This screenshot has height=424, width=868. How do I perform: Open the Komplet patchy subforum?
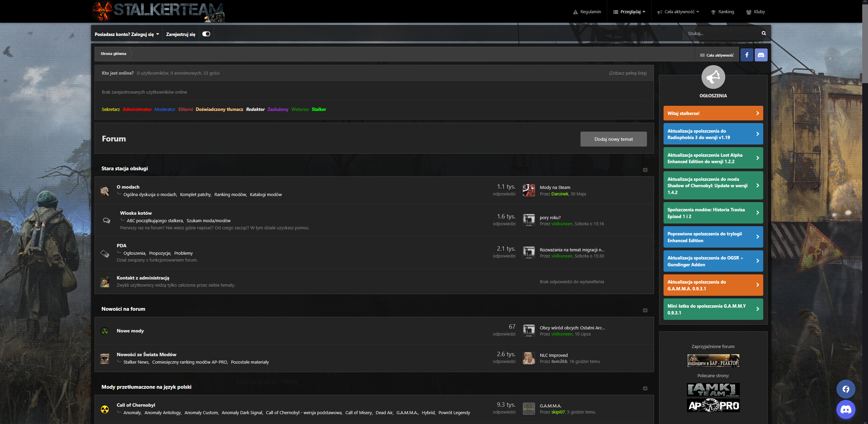pos(195,194)
